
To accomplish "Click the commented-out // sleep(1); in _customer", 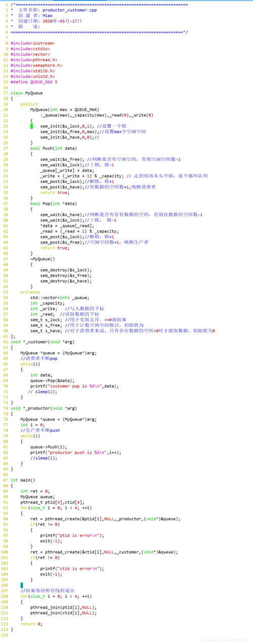I will 43,391.
